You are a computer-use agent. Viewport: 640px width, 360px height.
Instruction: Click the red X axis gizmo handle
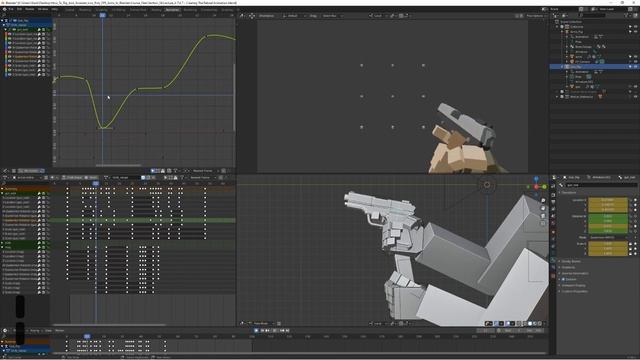point(536,187)
